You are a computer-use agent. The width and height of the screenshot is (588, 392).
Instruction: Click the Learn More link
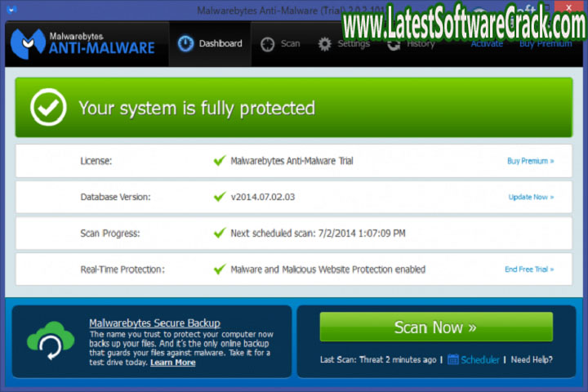coord(173,363)
